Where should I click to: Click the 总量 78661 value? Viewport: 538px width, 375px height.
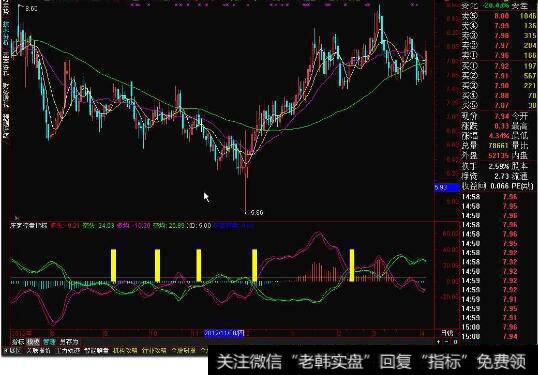point(499,146)
